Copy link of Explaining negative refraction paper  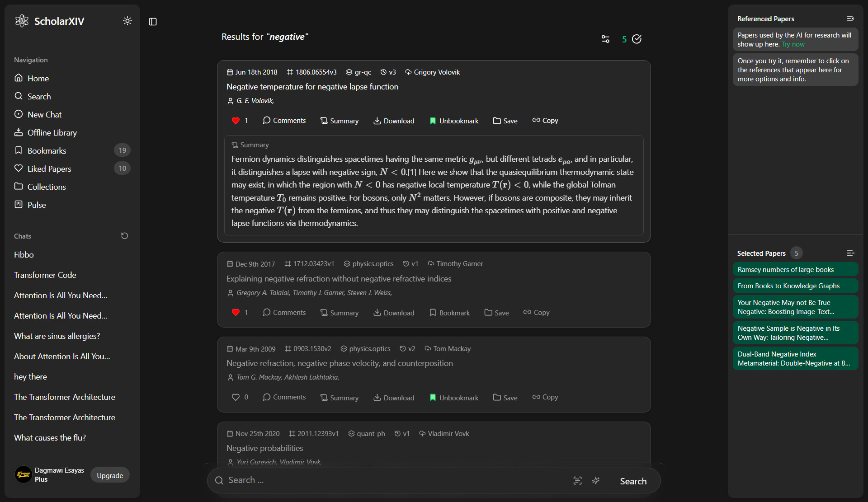point(537,313)
